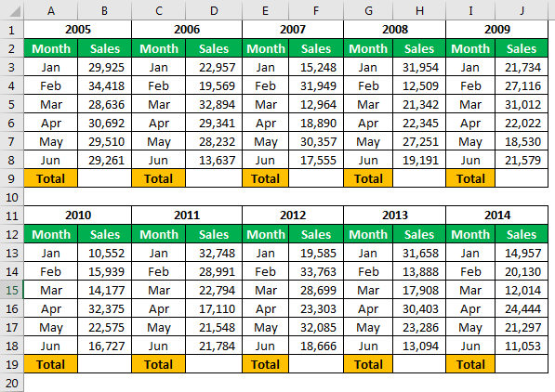Click the Total label in cell A9

(50, 178)
